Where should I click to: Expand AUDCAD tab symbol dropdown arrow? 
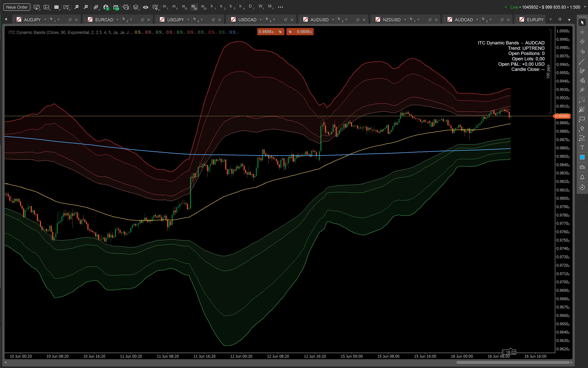click(477, 20)
